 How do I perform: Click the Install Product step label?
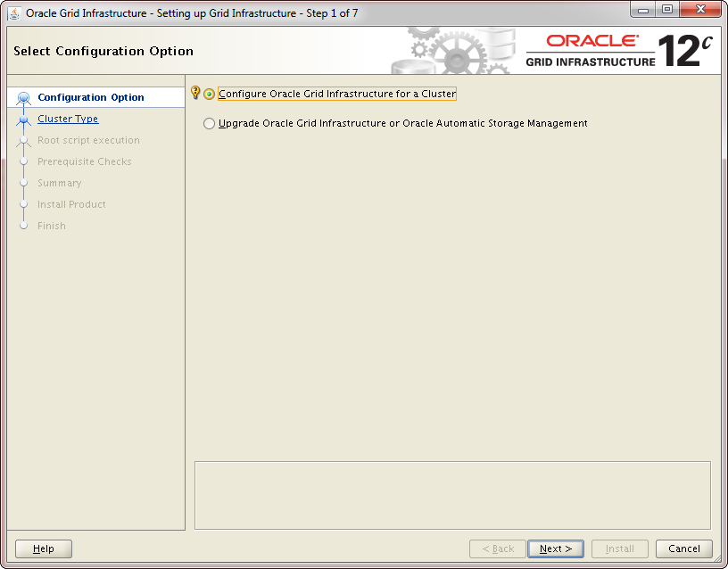71,204
